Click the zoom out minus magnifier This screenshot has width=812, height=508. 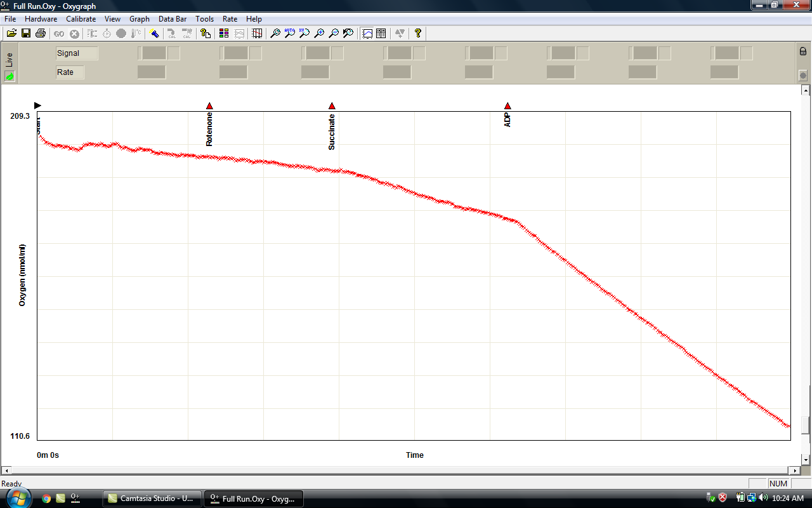[334, 33]
